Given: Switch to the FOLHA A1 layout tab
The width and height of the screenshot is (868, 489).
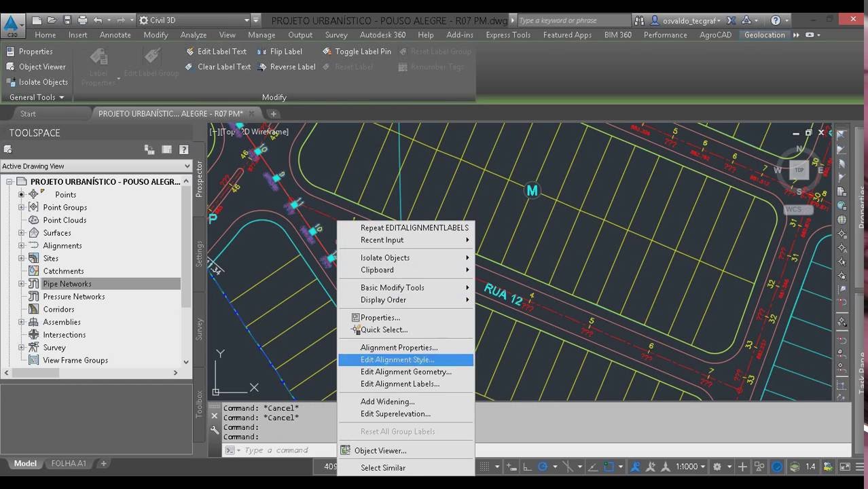Looking at the screenshot, I should pos(69,463).
